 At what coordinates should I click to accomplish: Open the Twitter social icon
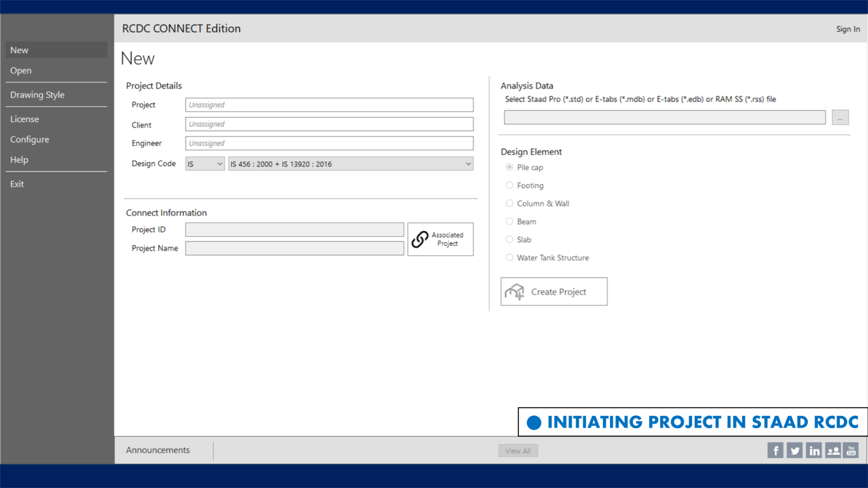794,450
